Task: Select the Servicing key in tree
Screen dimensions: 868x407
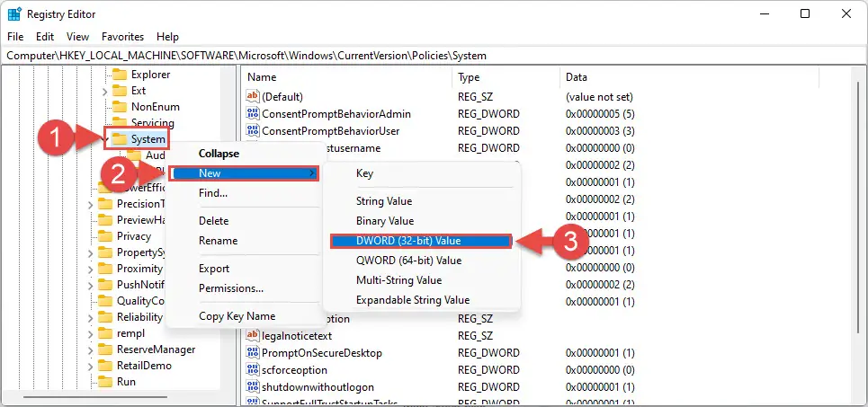Action: (152, 122)
